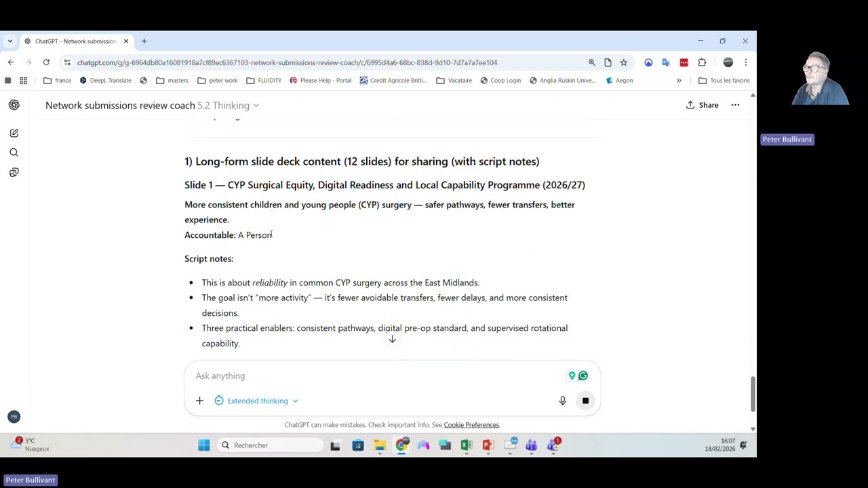Share this conversation
This screenshot has height=488, width=868.
tap(702, 105)
